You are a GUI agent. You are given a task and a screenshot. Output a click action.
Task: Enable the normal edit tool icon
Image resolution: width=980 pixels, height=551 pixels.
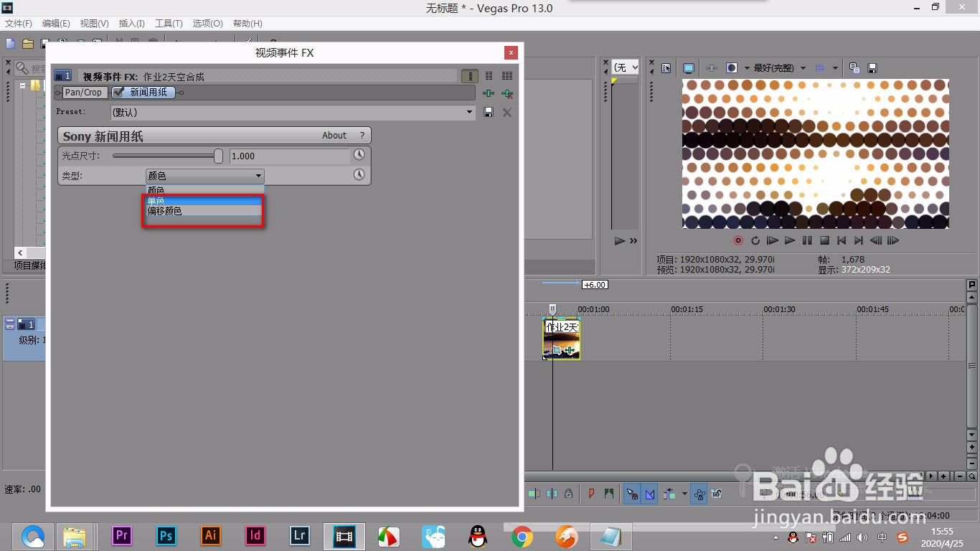point(632,494)
